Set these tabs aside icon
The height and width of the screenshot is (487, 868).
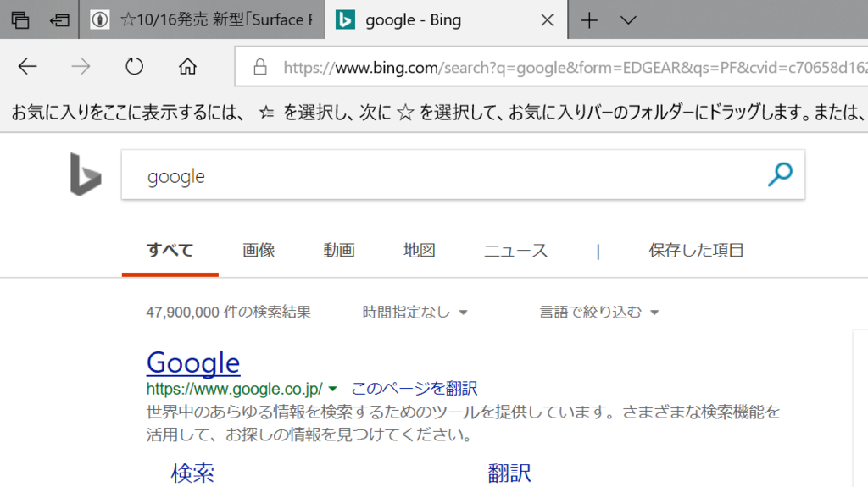59,20
